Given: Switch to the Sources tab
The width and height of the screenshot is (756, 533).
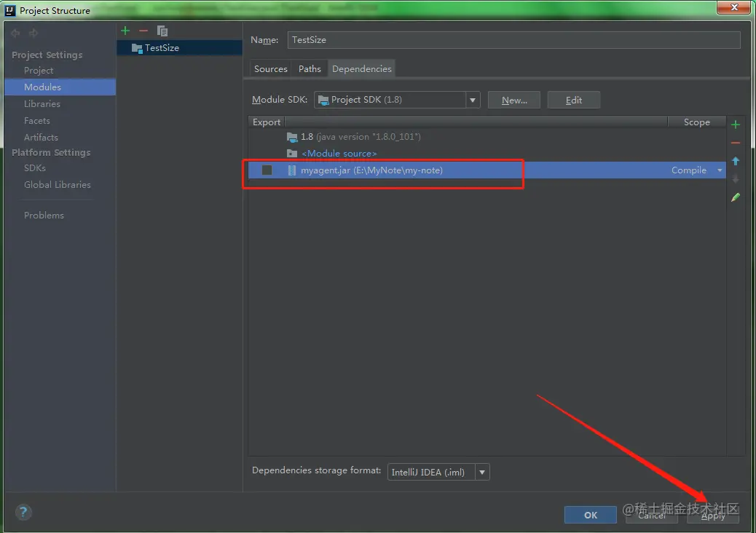Looking at the screenshot, I should tap(270, 69).
